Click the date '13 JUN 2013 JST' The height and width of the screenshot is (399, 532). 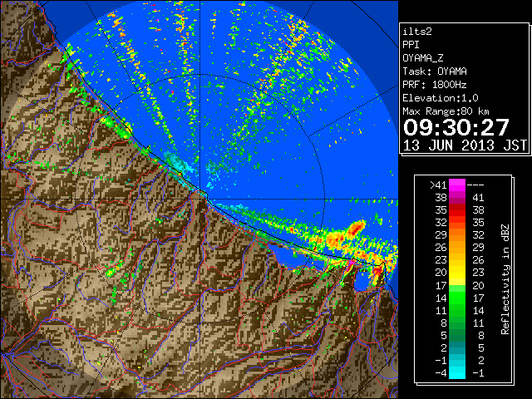tap(465, 145)
